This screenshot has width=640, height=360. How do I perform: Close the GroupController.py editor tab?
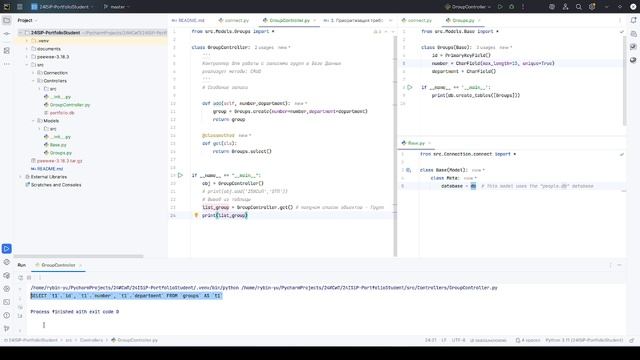[x=315, y=20]
